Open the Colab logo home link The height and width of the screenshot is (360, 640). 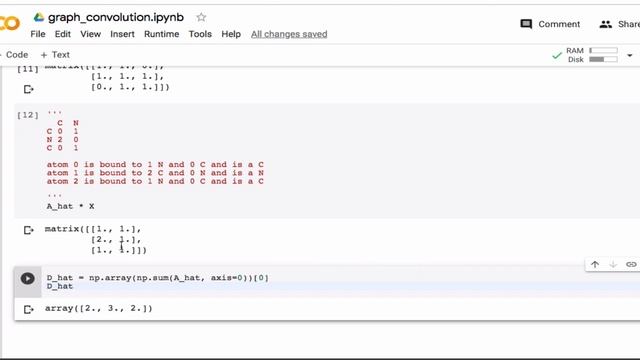(x=10, y=23)
